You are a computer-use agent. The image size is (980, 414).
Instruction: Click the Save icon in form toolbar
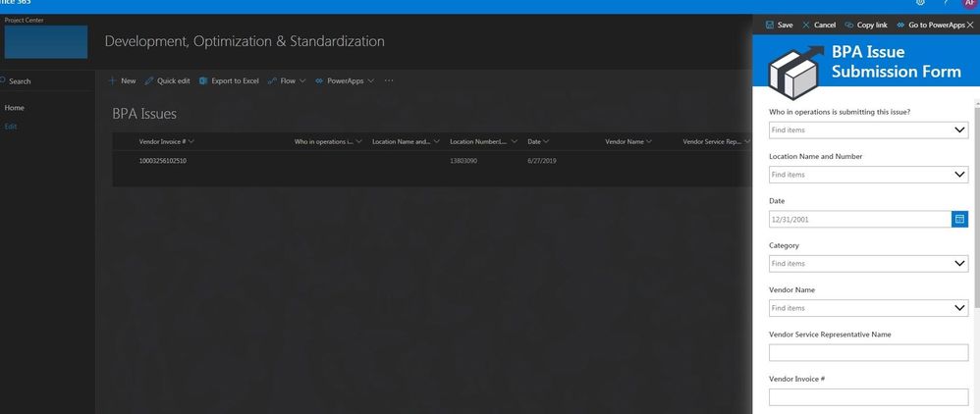point(770,25)
